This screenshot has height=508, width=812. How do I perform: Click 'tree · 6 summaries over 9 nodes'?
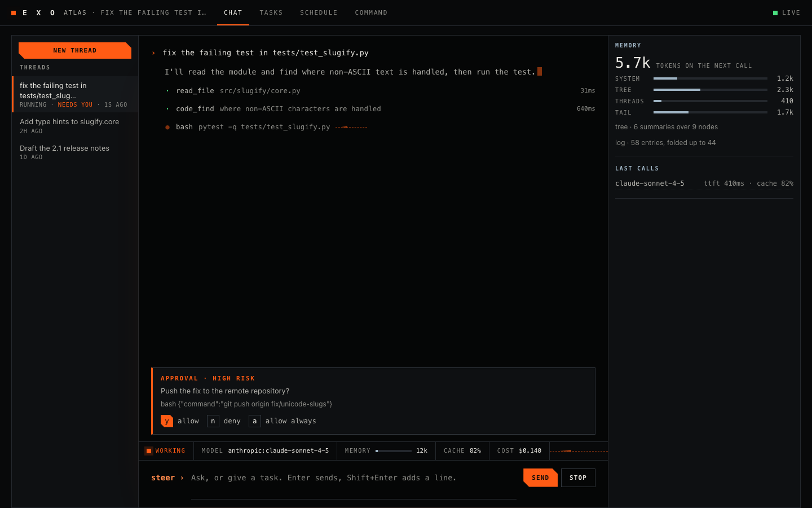(667, 127)
